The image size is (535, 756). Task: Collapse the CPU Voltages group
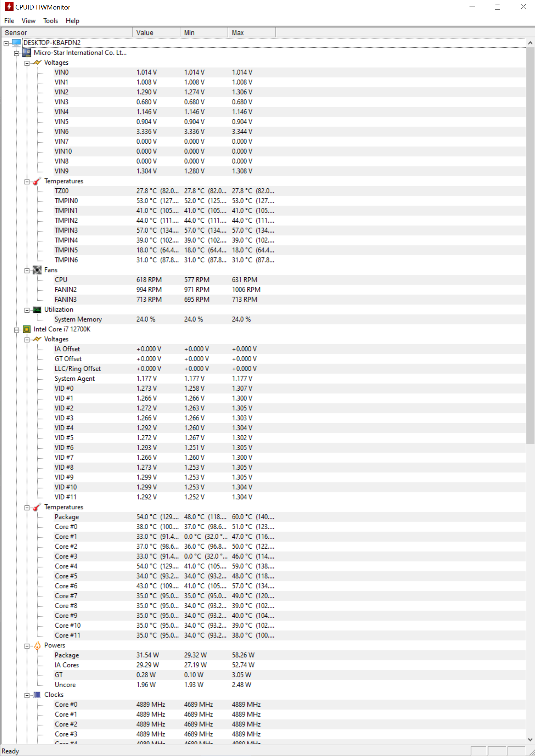(x=27, y=340)
